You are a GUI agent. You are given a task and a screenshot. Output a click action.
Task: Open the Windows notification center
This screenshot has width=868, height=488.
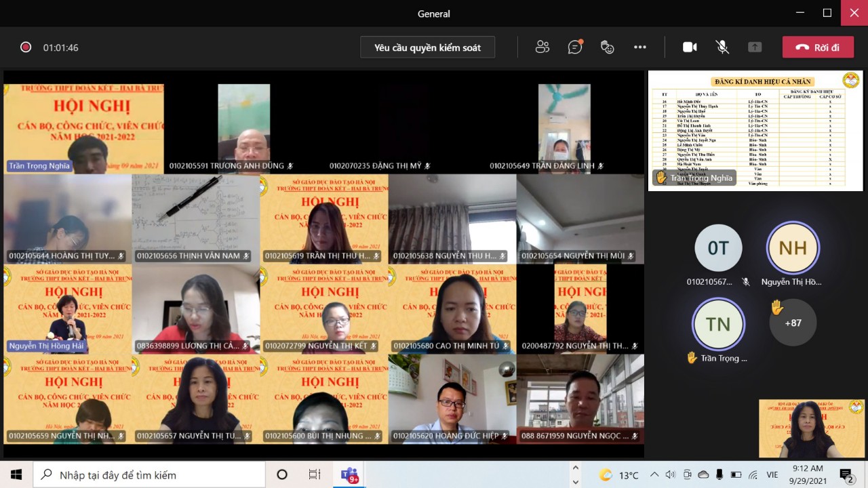846,474
